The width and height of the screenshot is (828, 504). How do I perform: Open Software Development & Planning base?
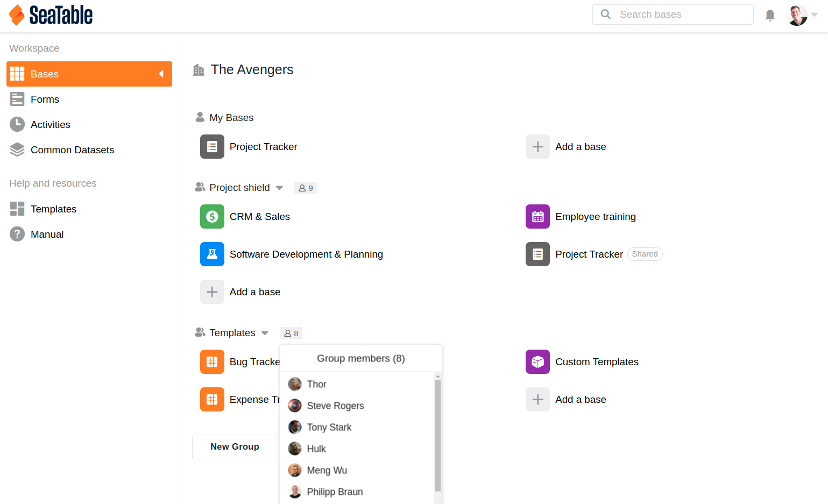pos(306,254)
